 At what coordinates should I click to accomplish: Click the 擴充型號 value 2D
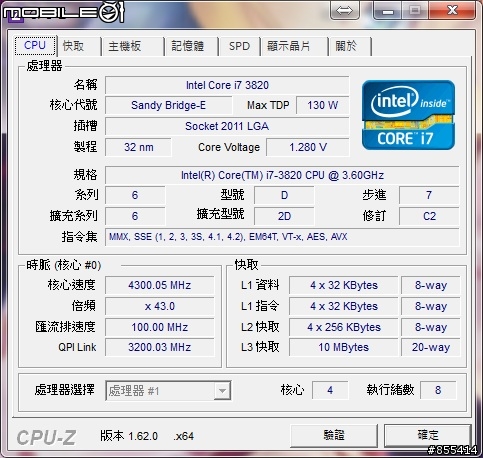tap(284, 216)
